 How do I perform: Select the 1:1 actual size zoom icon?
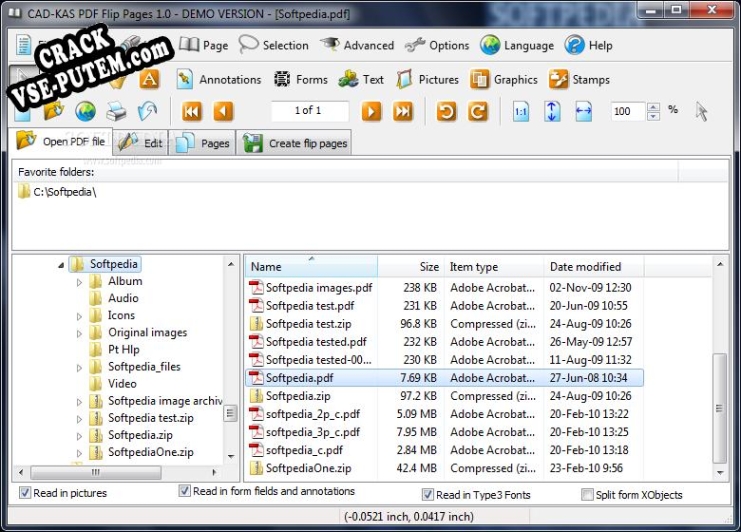521,111
